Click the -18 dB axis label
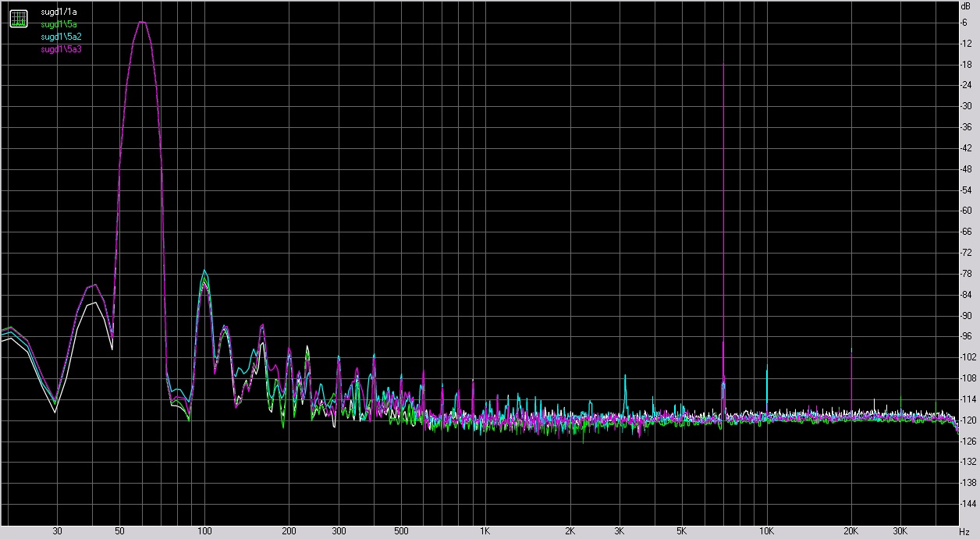This screenshot has height=539, width=980. [x=965, y=64]
